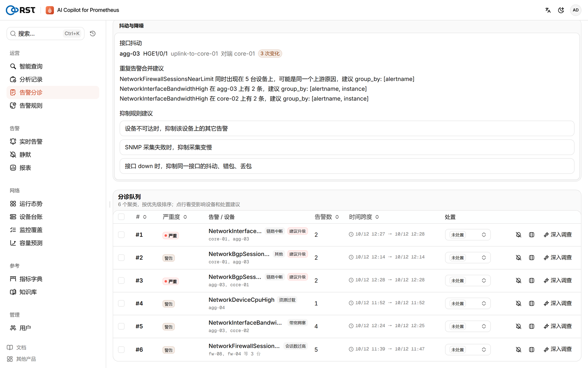Click 深入调查 for row #1
Viewport: 588px width, 368px height.
[558, 235]
